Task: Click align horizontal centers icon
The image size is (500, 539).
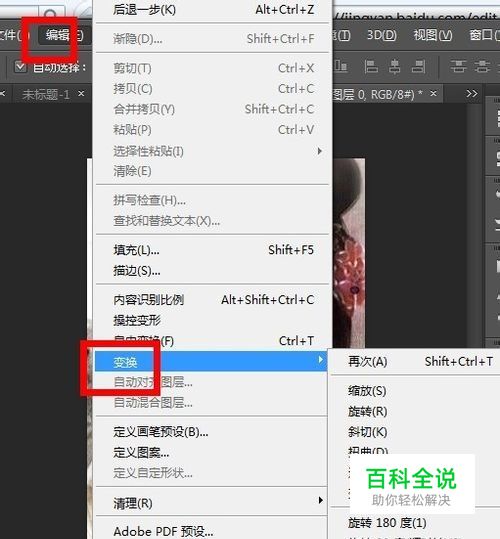Action: [395, 66]
